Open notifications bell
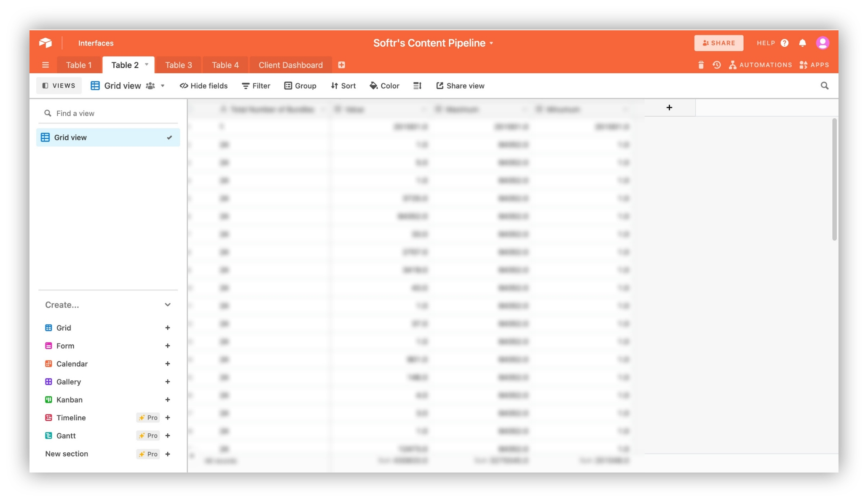This screenshot has width=868, height=502. (x=803, y=43)
